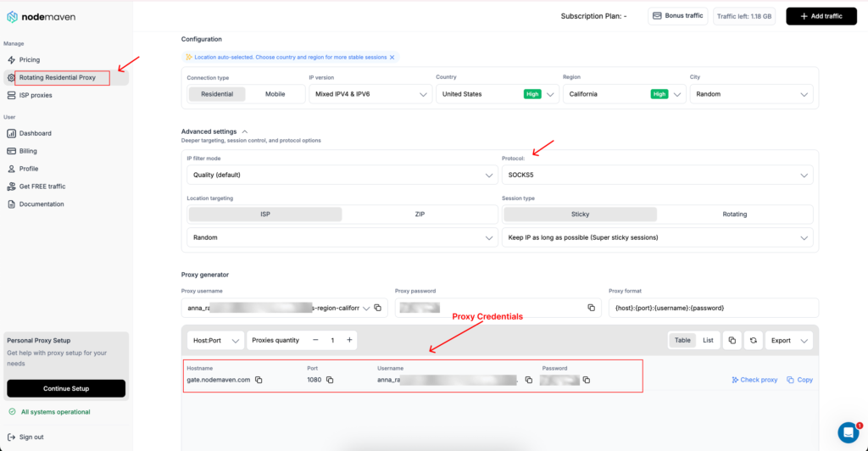Click the Rotating Residential Proxy gear icon
The width and height of the screenshot is (868, 451).
coord(11,77)
